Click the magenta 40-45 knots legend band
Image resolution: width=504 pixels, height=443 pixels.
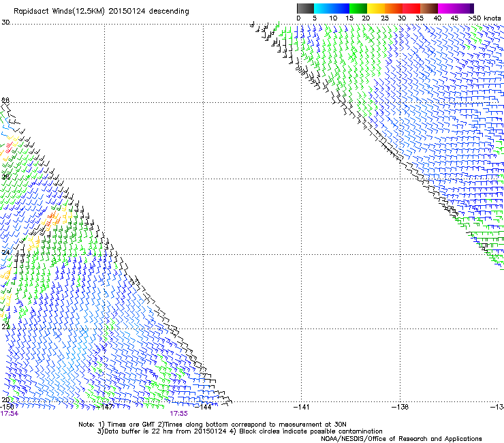click(447, 8)
